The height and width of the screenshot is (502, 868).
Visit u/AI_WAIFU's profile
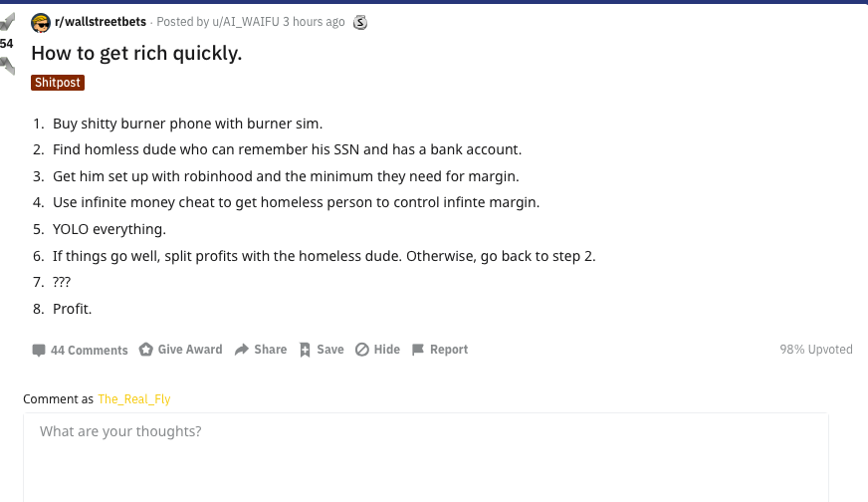click(246, 22)
